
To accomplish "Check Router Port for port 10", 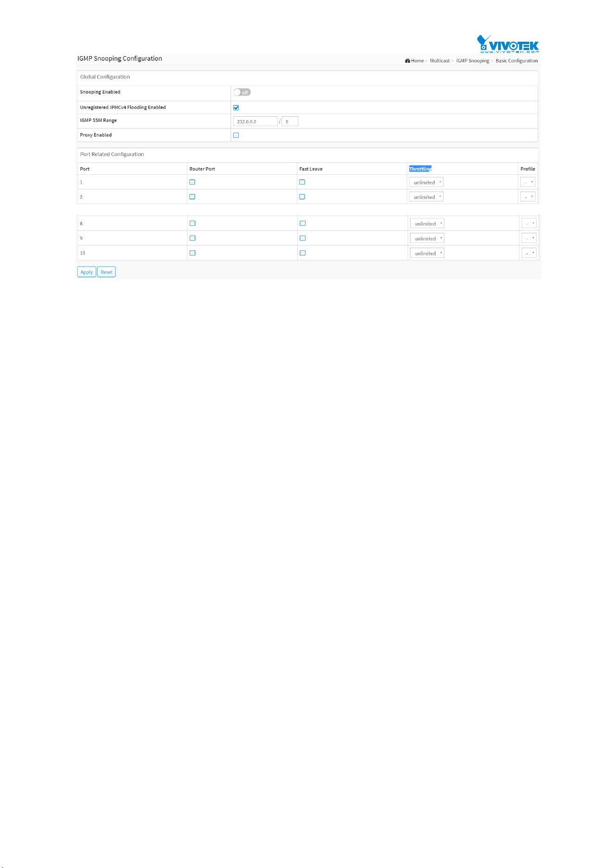I will [192, 253].
